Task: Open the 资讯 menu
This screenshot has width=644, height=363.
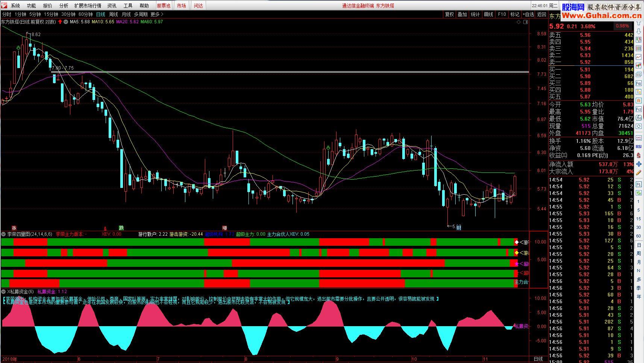Action: (x=112, y=6)
